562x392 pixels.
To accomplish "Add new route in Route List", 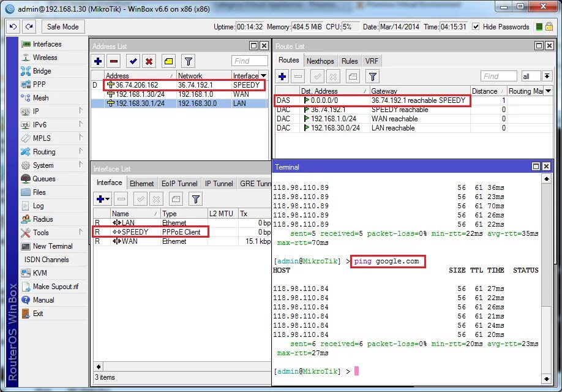I will 282,77.
